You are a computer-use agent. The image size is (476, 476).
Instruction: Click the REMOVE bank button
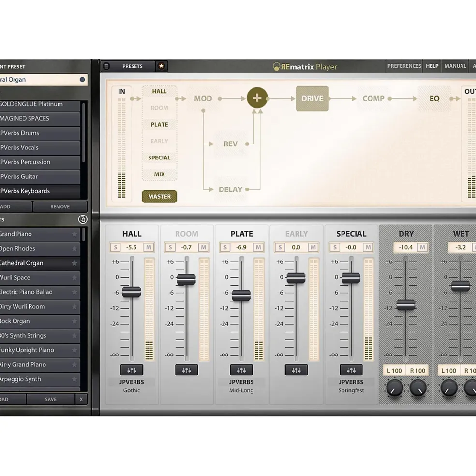tap(60, 207)
